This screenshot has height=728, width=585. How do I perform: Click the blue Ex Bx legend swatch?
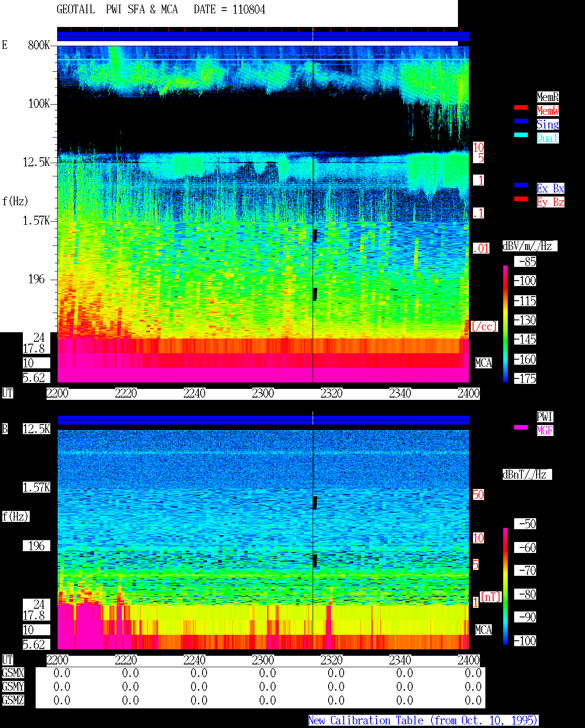click(521, 185)
